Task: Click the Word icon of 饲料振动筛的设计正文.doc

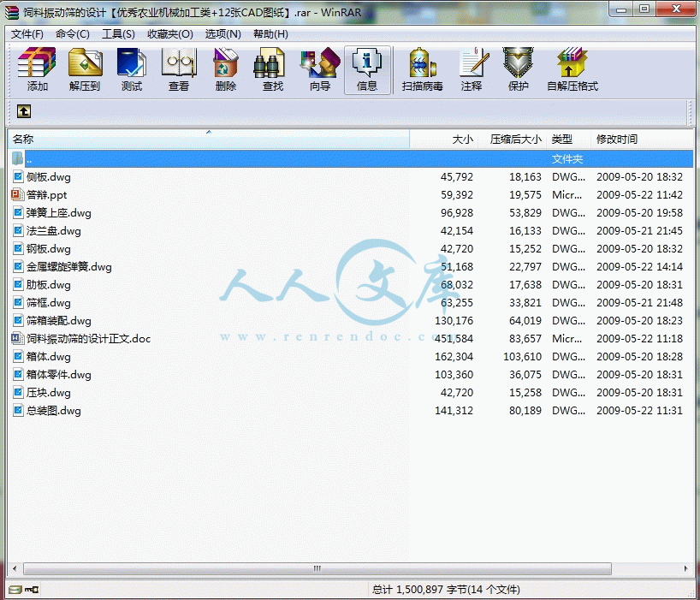Action: tap(17, 338)
